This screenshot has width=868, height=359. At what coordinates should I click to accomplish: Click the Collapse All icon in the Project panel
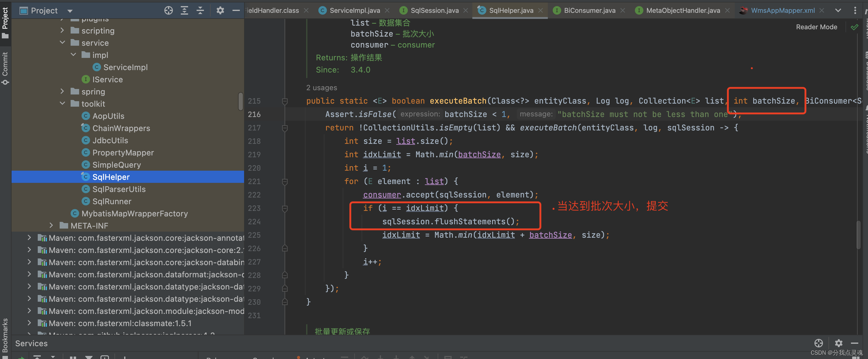point(200,10)
